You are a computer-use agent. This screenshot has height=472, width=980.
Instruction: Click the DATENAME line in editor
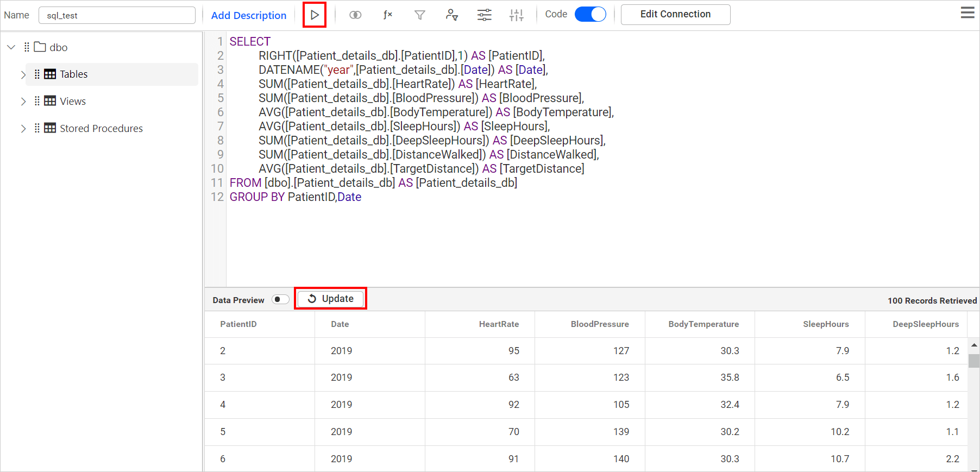(403, 70)
